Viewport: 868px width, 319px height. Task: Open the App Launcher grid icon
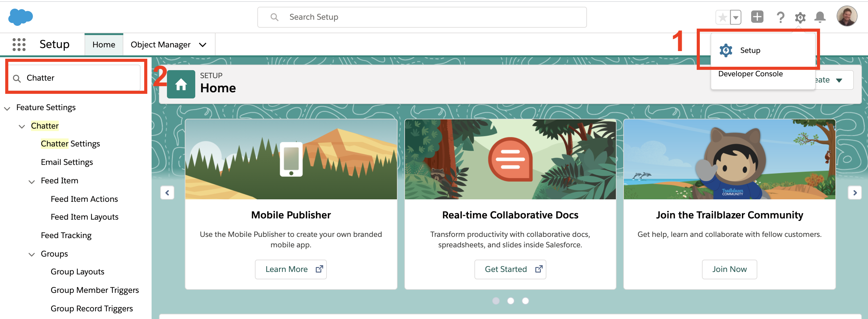coord(19,45)
